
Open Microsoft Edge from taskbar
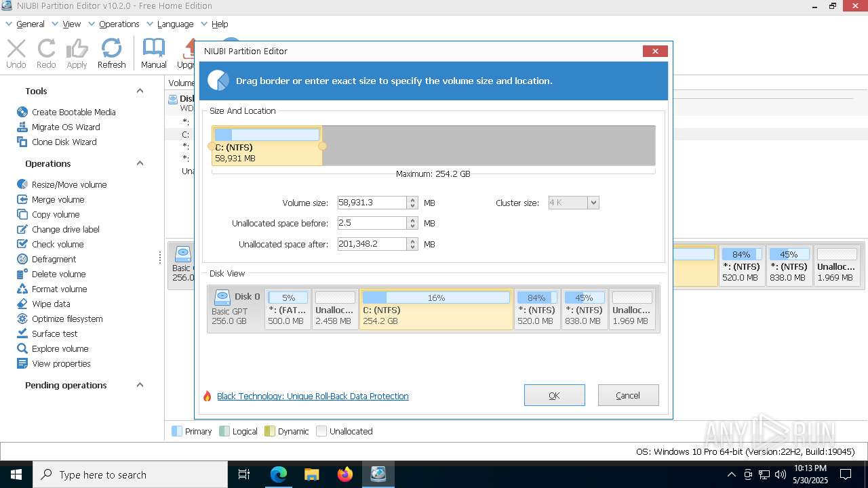pyautogui.click(x=279, y=474)
